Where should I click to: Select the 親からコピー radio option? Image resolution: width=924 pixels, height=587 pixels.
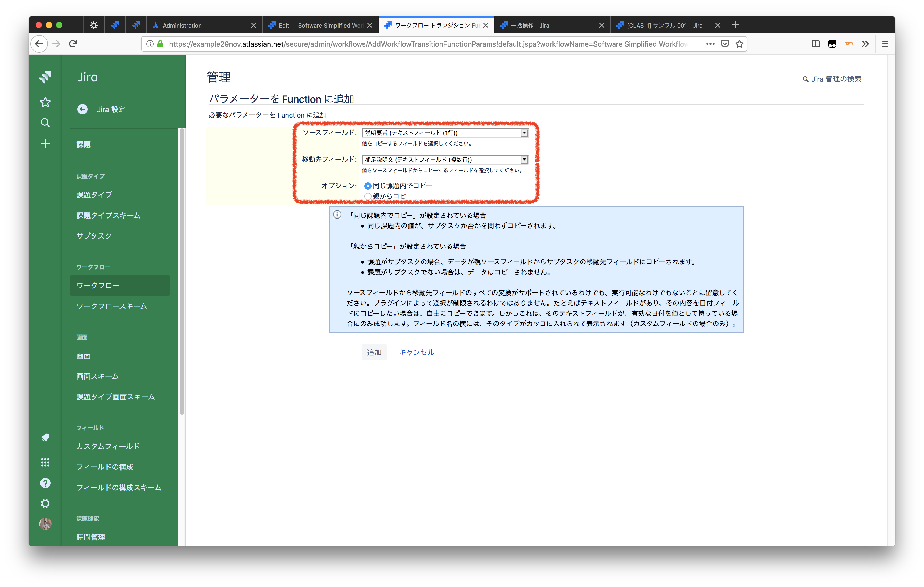pyautogui.click(x=368, y=196)
